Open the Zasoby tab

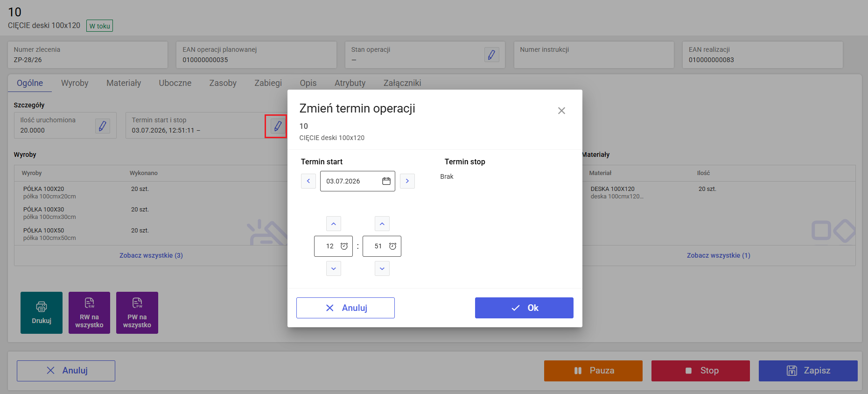click(x=223, y=83)
